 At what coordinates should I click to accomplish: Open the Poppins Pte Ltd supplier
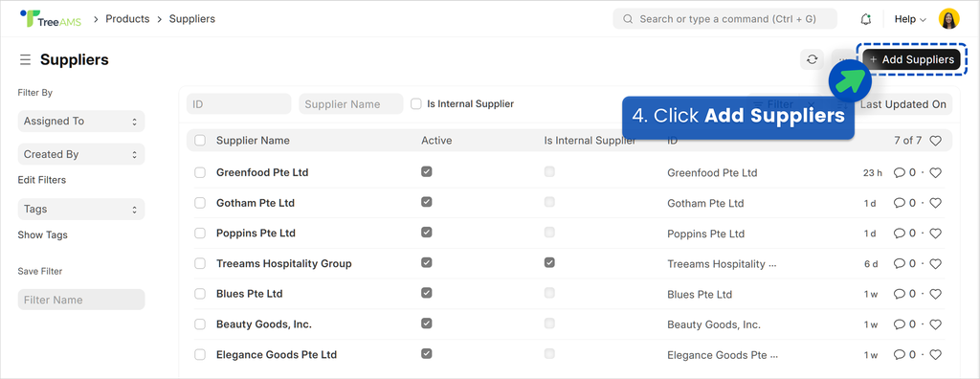tap(256, 234)
